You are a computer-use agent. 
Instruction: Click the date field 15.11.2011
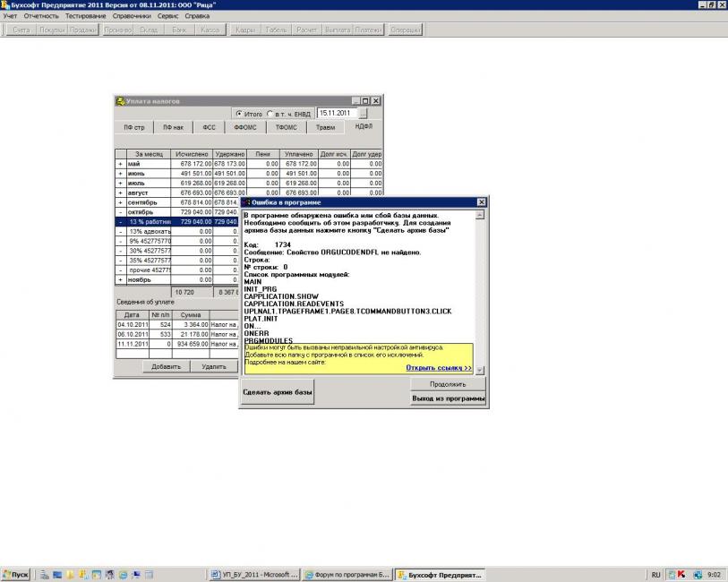coord(341,114)
